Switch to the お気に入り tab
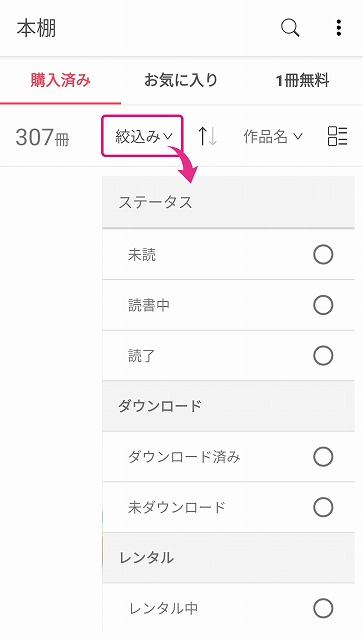The height and width of the screenshot is (640, 363). [x=181, y=80]
